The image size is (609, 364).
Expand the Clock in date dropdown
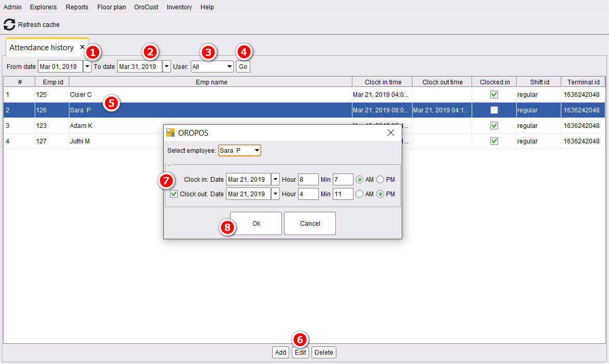(x=275, y=179)
